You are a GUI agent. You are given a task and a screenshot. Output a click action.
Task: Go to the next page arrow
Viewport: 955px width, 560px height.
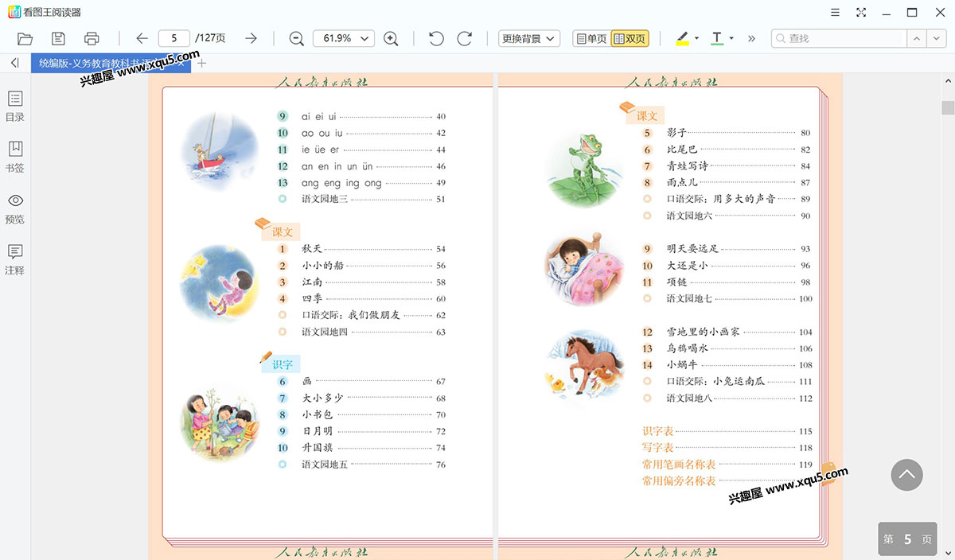[251, 38]
